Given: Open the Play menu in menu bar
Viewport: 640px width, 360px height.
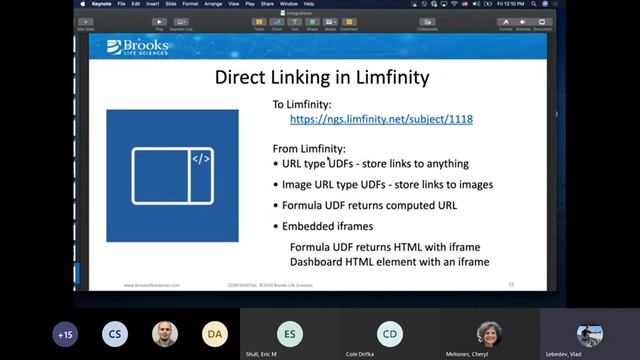Looking at the screenshot, I should [250, 4].
